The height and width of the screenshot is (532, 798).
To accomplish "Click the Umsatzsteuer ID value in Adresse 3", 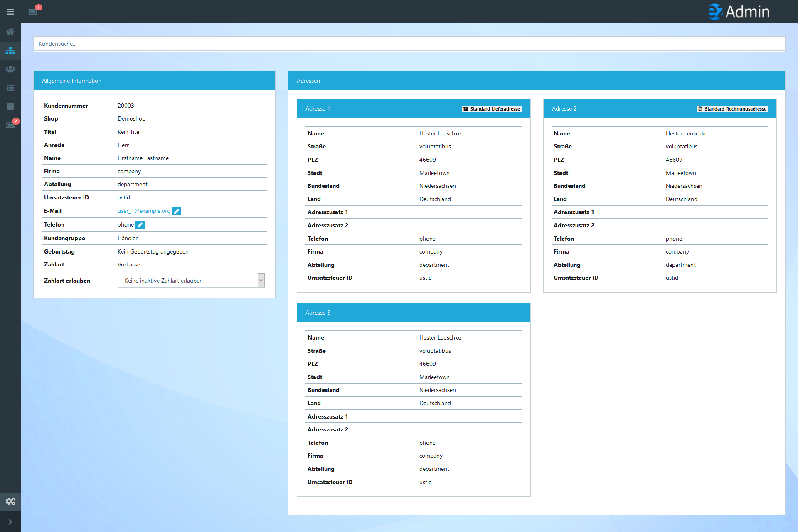I will (426, 482).
